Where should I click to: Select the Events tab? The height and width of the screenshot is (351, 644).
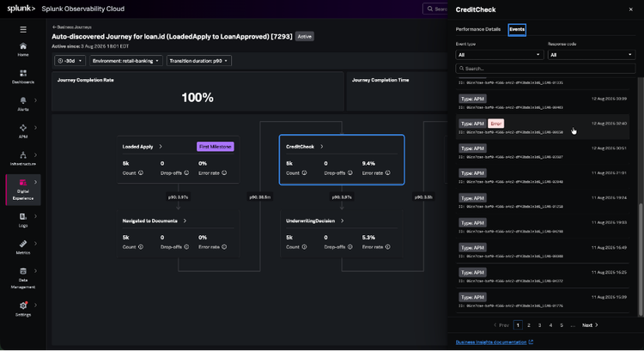click(x=517, y=29)
